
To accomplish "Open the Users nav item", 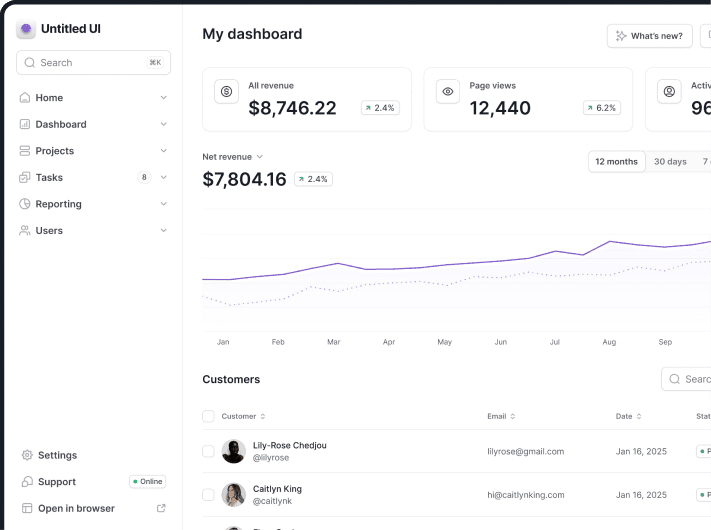I will tap(93, 230).
